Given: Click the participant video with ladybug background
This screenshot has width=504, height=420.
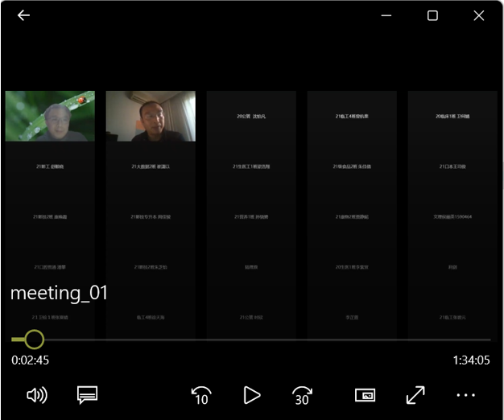Looking at the screenshot, I should click(x=50, y=116).
